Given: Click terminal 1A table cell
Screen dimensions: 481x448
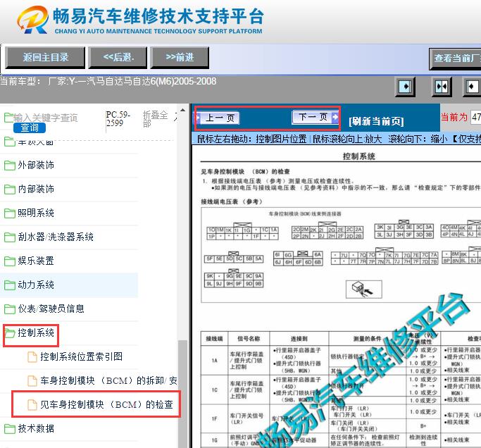Looking at the screenshot, I should point(214,360).
